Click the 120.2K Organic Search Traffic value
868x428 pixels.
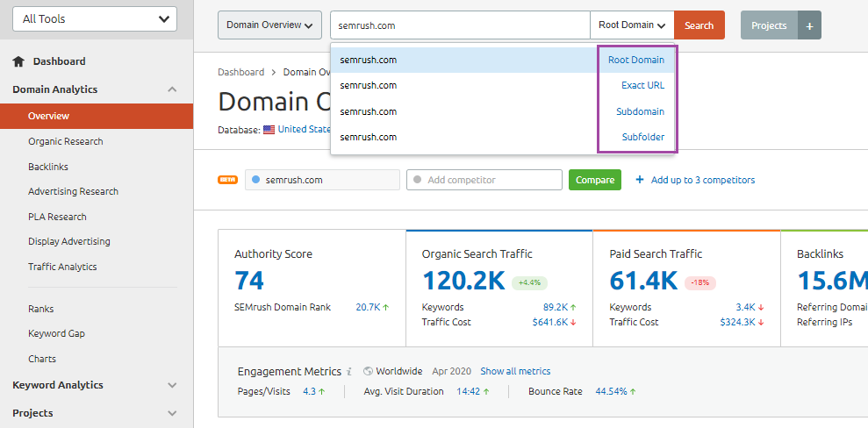point(464,281)
